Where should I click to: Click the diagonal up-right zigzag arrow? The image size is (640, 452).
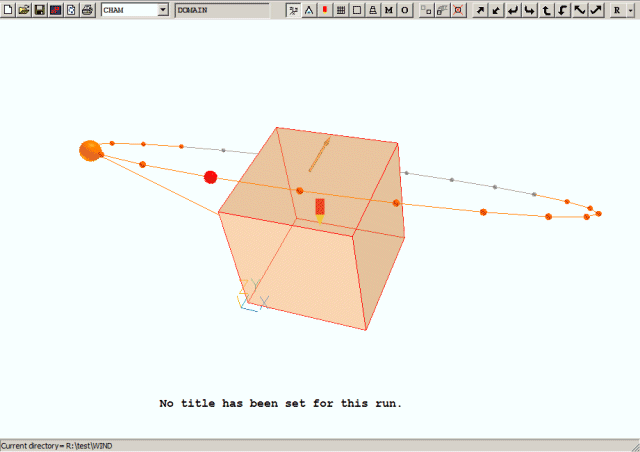[x=596, y=10]
